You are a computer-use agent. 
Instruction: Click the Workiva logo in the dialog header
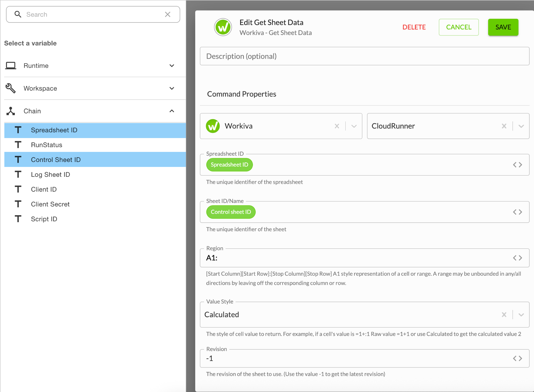[x=223, y=27]
